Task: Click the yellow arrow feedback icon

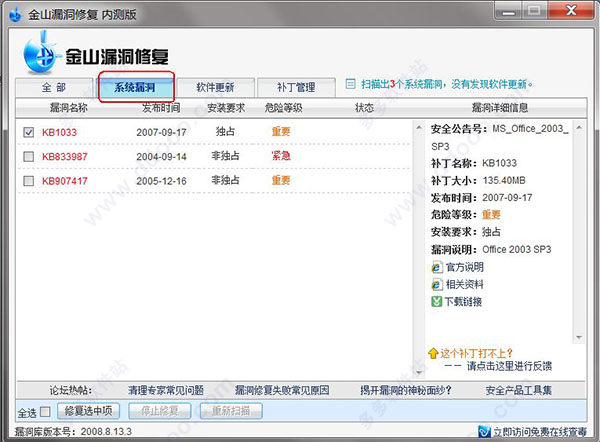Action: pos(433,353)
